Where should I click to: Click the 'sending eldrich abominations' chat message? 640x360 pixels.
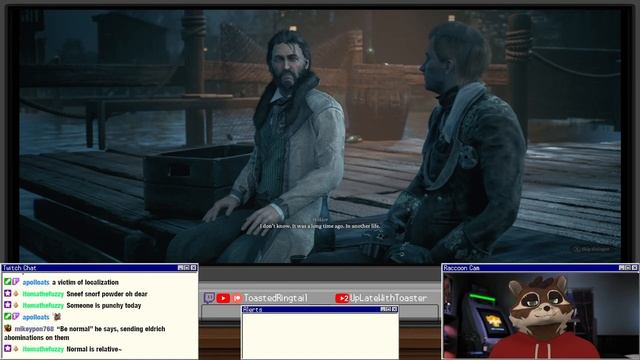point(85,333)
